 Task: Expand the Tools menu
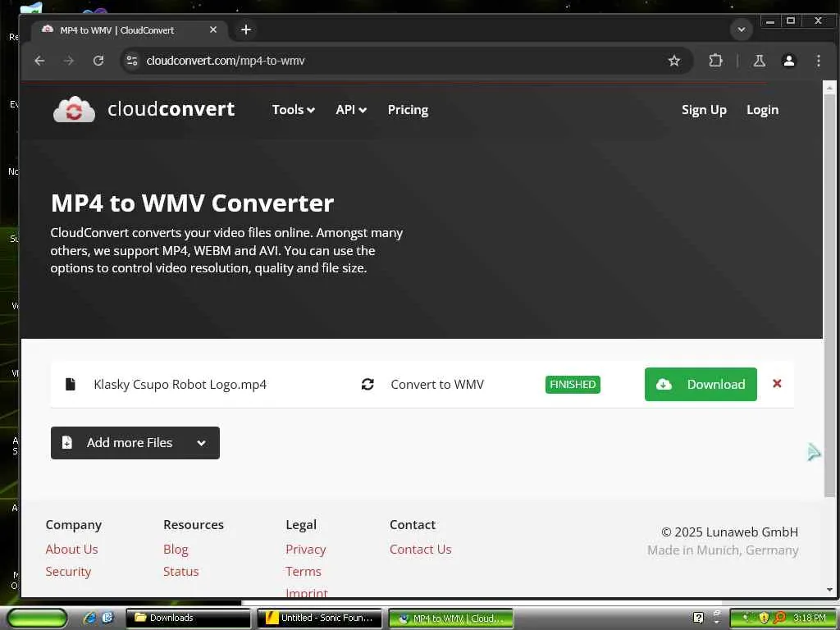tap(293, 110)
